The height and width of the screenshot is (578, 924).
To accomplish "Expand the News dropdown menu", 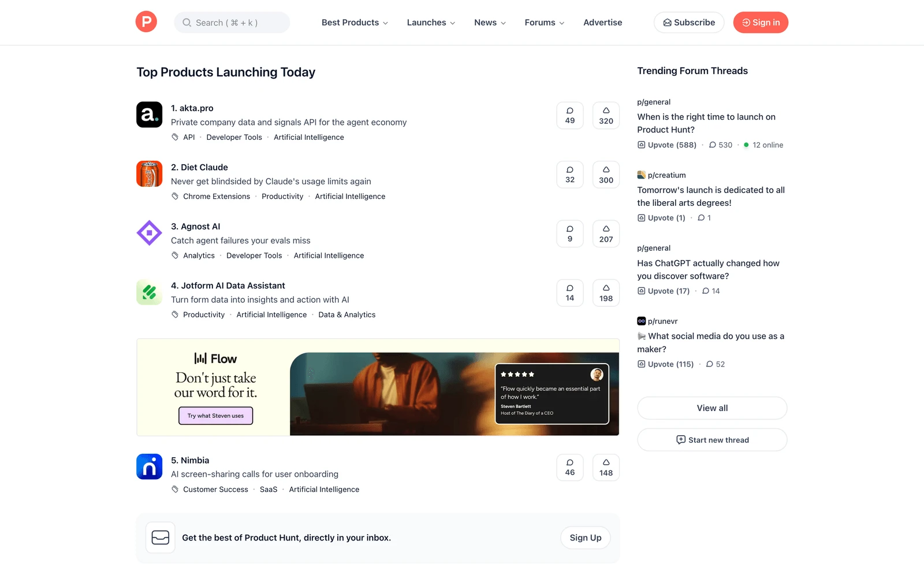I will click(490, 23).
